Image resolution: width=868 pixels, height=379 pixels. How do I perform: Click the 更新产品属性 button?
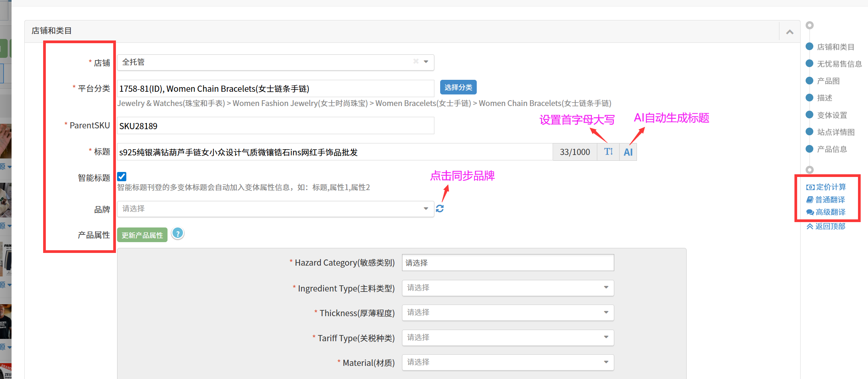tap(142, 235)
